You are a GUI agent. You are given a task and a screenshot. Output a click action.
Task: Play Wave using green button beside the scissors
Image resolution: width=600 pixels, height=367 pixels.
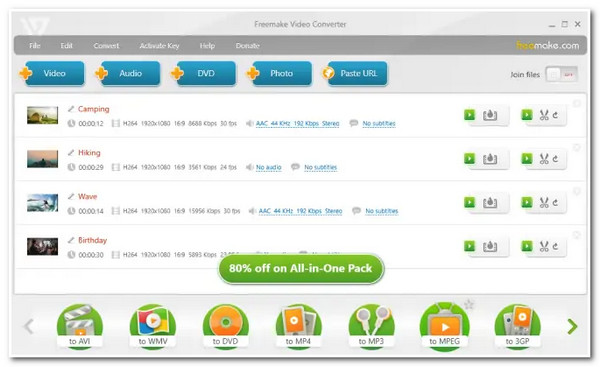(x=527, y=202)
